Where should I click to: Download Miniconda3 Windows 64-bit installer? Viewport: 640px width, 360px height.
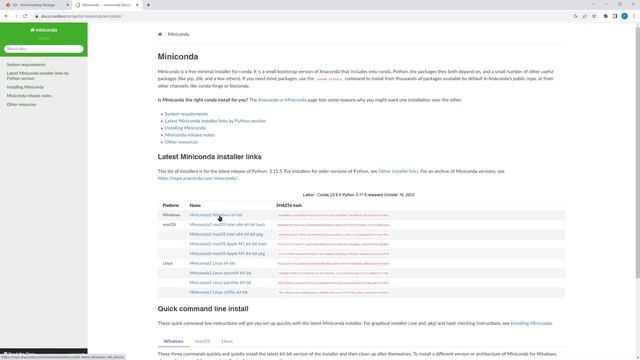[x=216, y=215]
